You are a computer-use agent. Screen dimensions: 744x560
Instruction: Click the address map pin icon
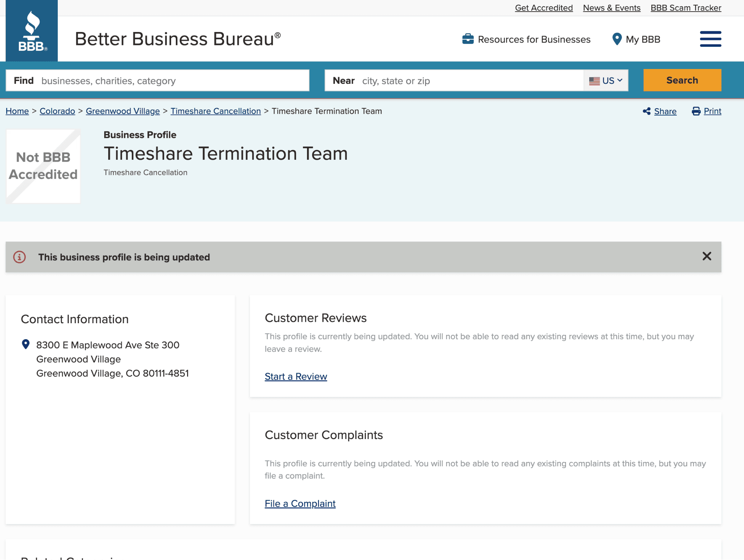(x=26, y=344)
